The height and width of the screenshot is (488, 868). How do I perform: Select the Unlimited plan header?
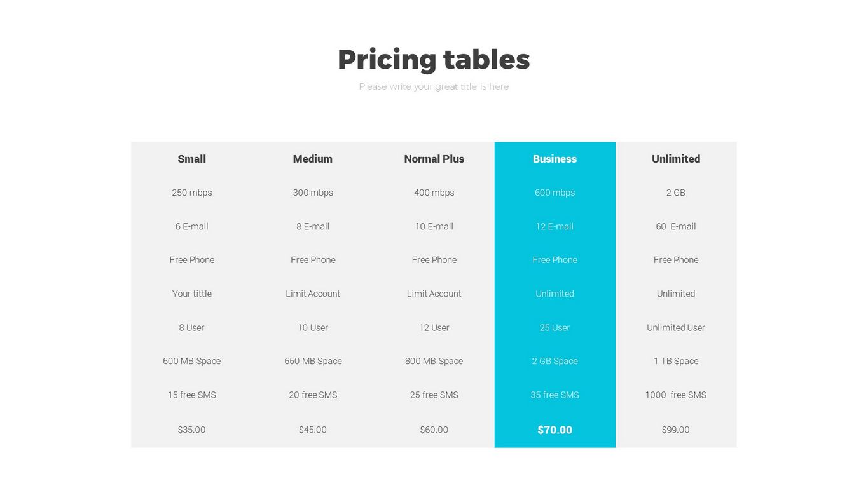676,159
